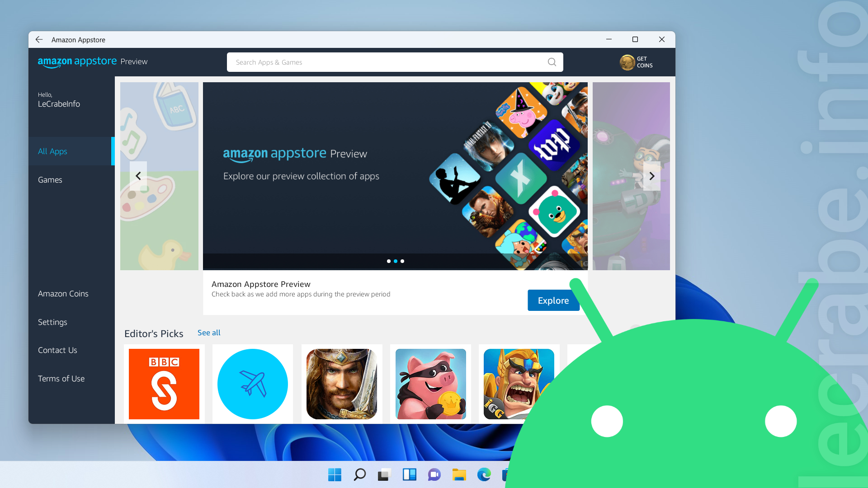This screenshot has height=488, width=868.
Task: Click the kids ABC banner thumbnail
Action: tap(159, 176)
